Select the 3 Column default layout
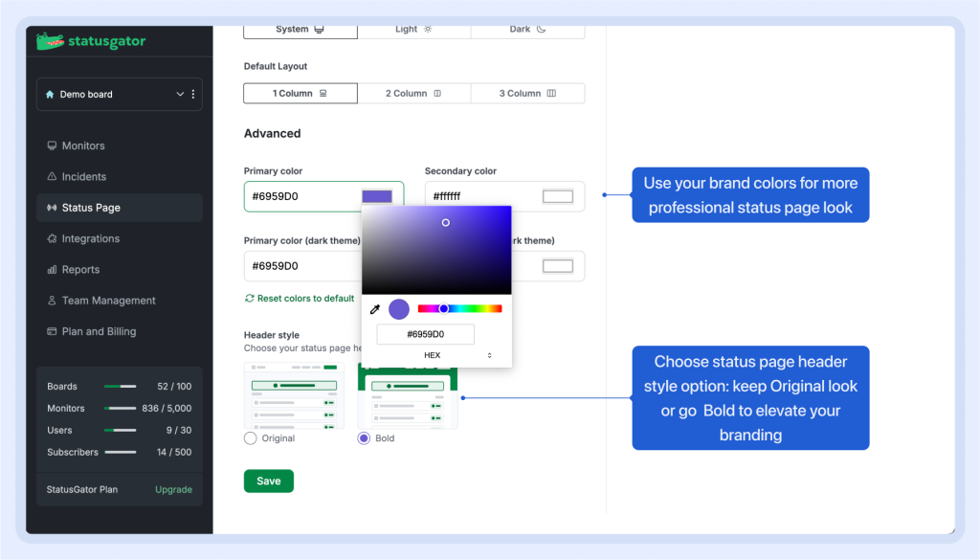This screenshot has height=560, width=980. coord(527,94)
